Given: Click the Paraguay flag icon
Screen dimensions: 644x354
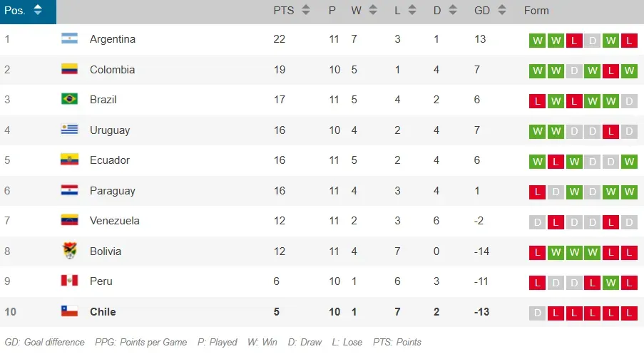Looking at the screenshot, I should coord(69,191).
